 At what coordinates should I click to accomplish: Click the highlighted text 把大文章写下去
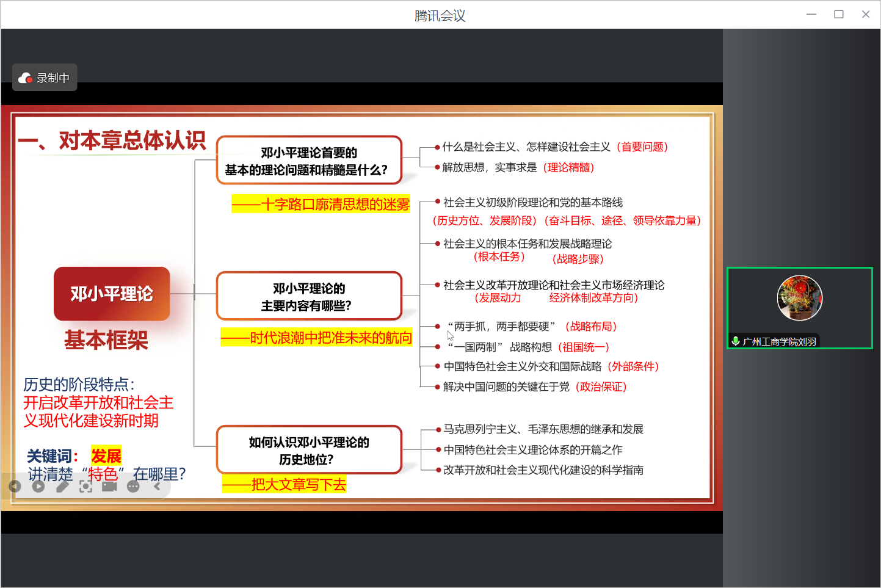coord(285,485)
